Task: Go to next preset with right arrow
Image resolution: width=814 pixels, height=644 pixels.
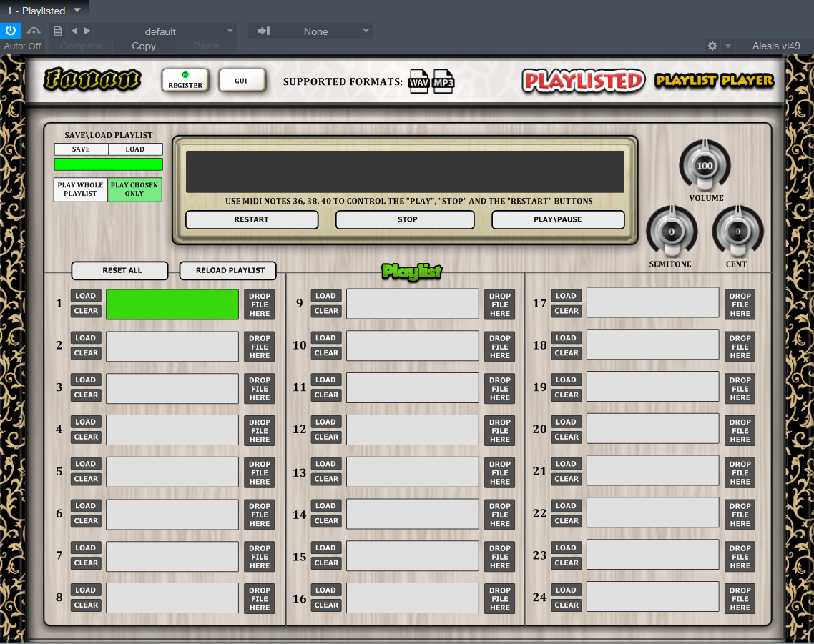Action: [87, 31]
